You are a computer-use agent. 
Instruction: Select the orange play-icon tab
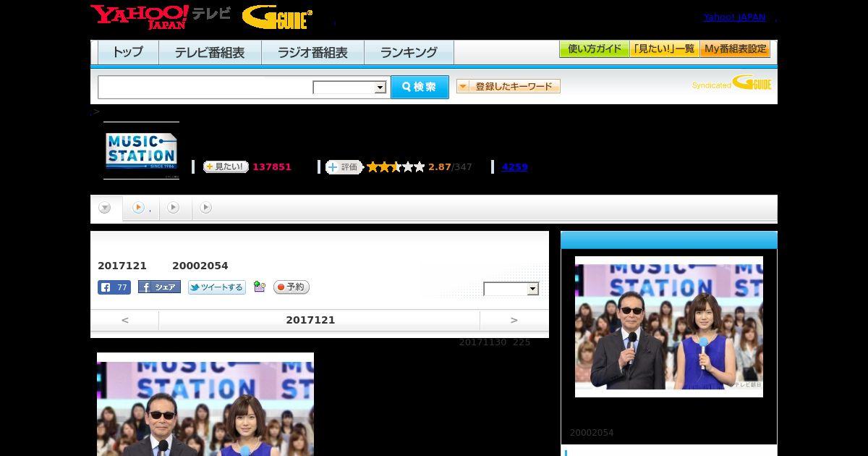[x=138, y=208]
